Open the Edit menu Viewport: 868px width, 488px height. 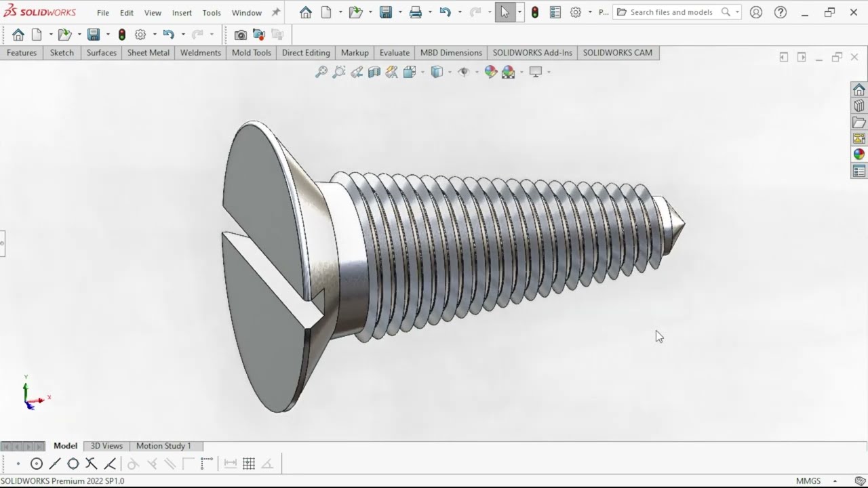pos(127,13)
